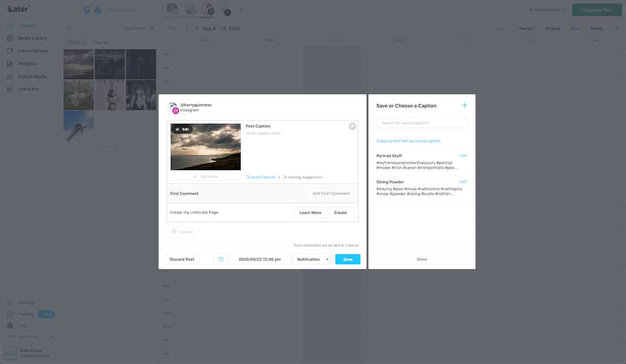626x364 pixels.
Task: Click the Conversations icon in the sidebar
Action: coord(10,51)
